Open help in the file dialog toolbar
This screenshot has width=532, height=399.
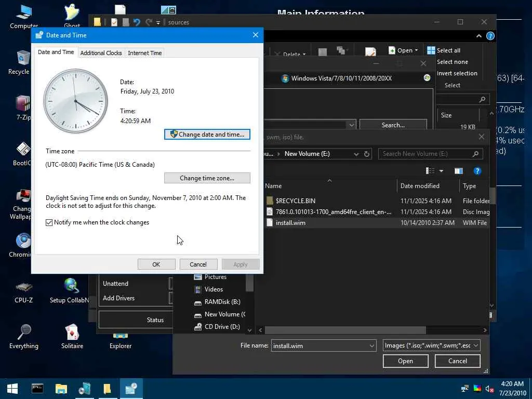(477, 171)
